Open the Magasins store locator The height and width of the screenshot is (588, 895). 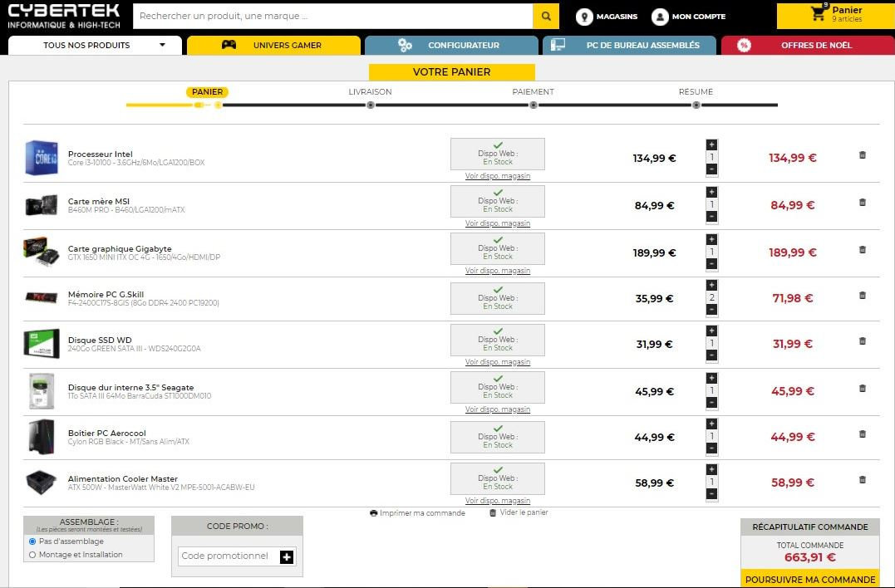pos(606,17)
